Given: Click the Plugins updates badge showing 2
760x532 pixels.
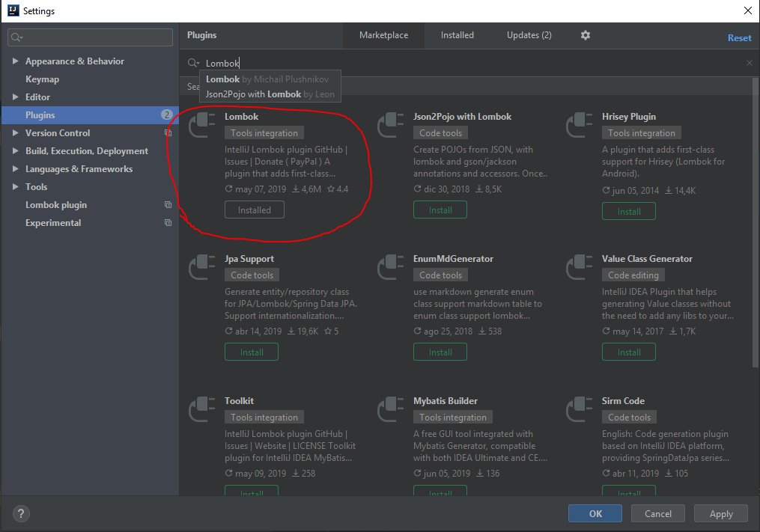Looking at the screenshot, I should (x=166, y=114).
